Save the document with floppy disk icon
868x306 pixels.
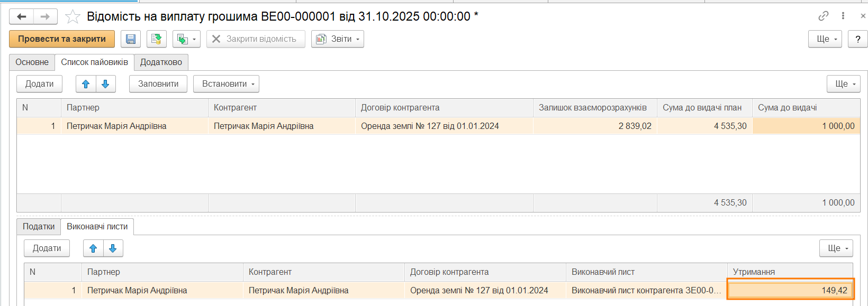point(131,39)
